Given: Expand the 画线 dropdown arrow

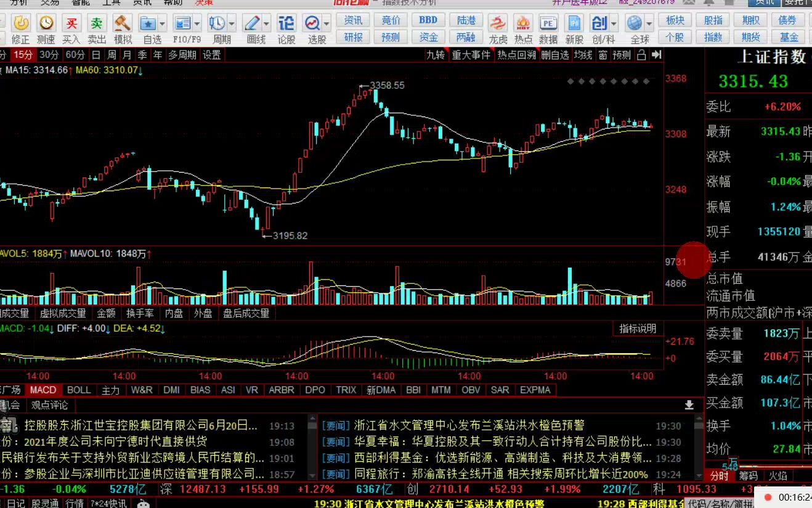Looking at the screenshot, I should pyautogui.click(x=267, y=24).
